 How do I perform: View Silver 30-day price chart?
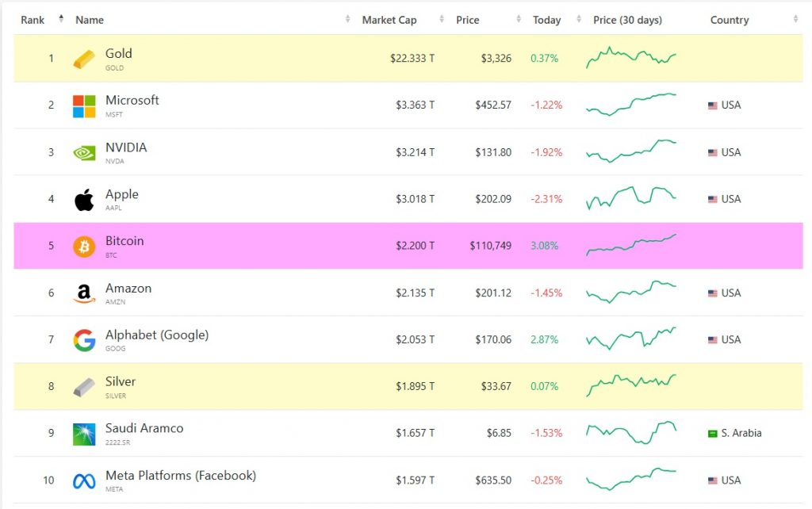click(630, 385)
